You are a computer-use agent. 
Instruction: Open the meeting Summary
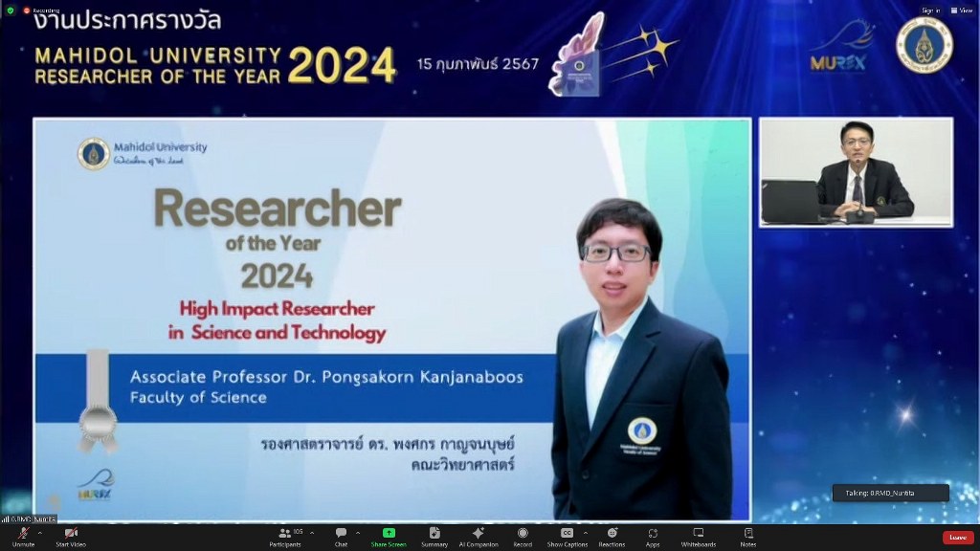(434, 537)
